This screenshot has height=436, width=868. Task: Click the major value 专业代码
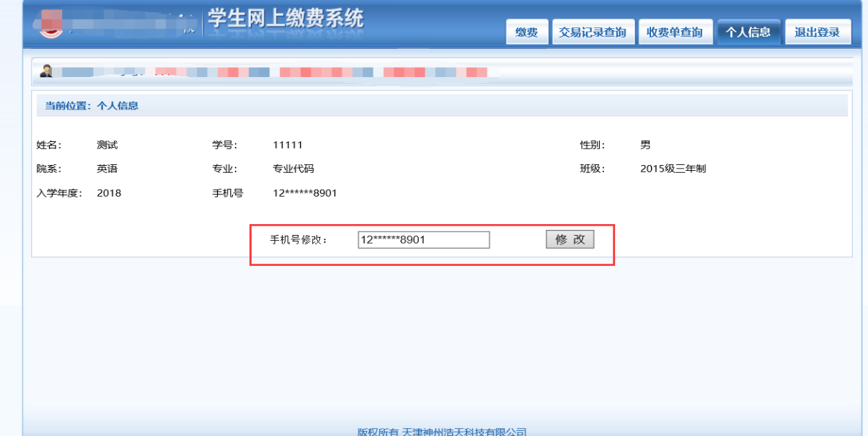click(x=293, y=169)
